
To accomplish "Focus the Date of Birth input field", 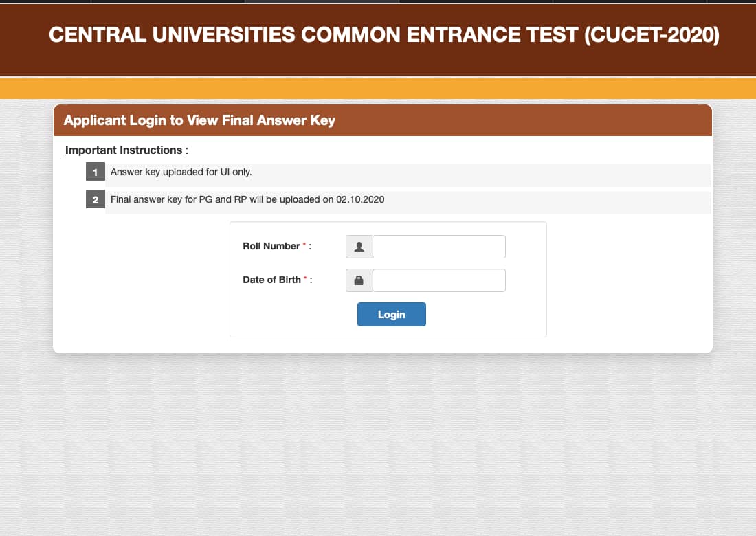I will click(438, 280).
